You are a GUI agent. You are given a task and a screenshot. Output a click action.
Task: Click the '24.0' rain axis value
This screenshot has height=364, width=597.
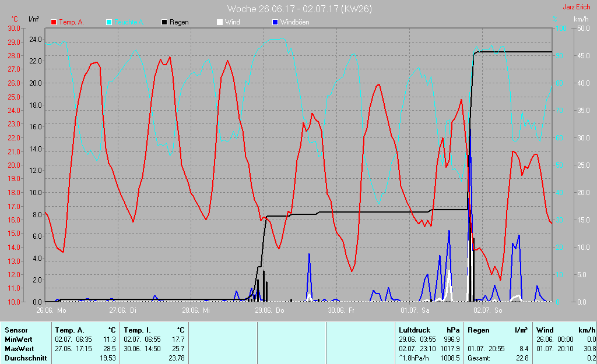point(36,40)
